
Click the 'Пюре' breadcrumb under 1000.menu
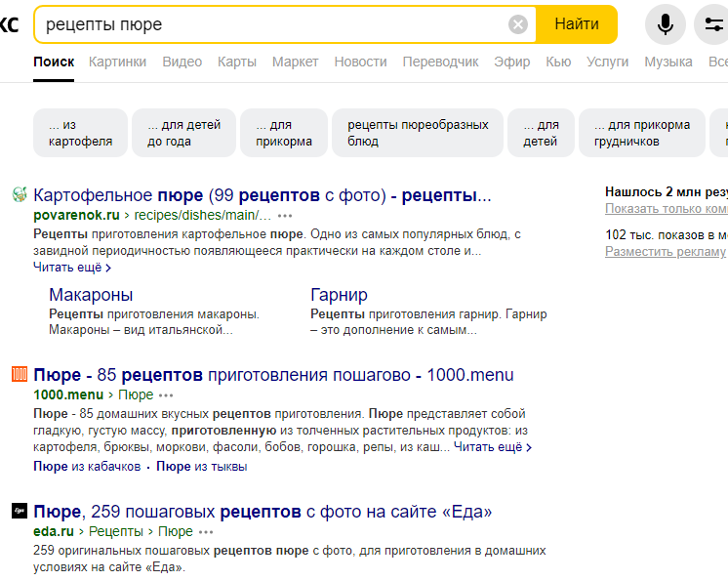click(136, 394)
